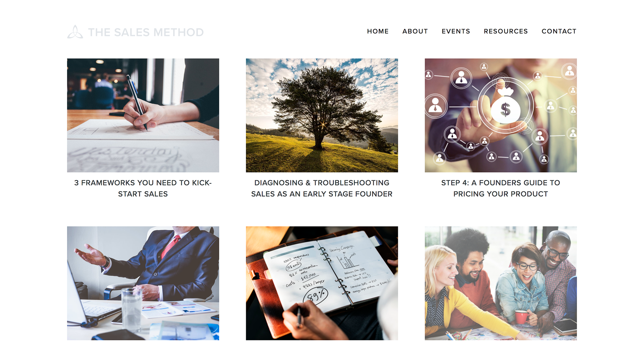Open the businessman in suit thumbnail

click(143, 283)
